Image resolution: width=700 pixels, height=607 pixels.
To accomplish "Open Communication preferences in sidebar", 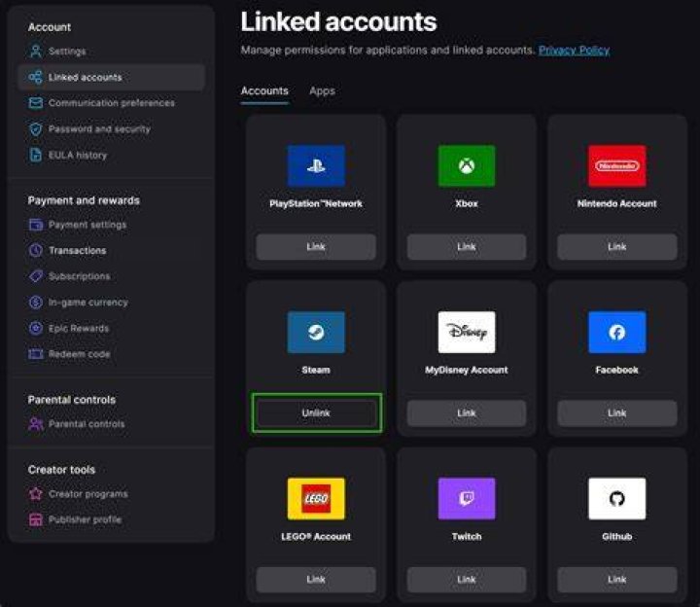I will [112, 103].
